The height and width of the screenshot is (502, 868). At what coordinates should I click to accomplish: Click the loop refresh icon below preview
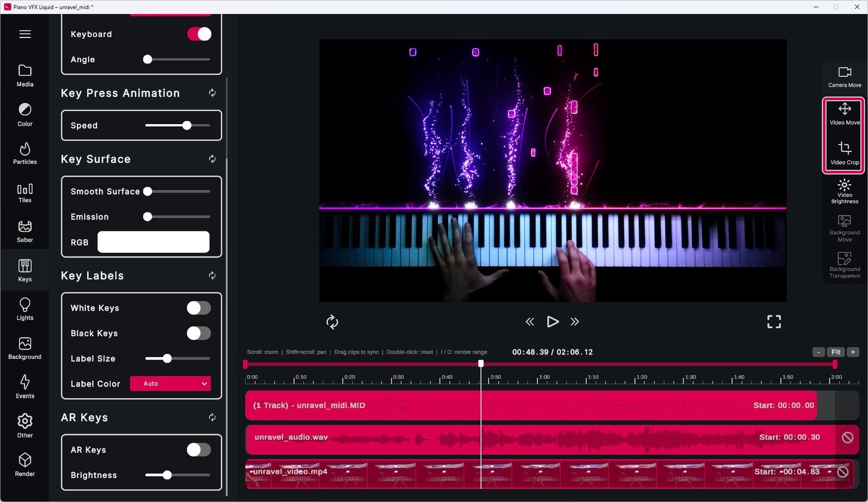[x=332, y=322]
